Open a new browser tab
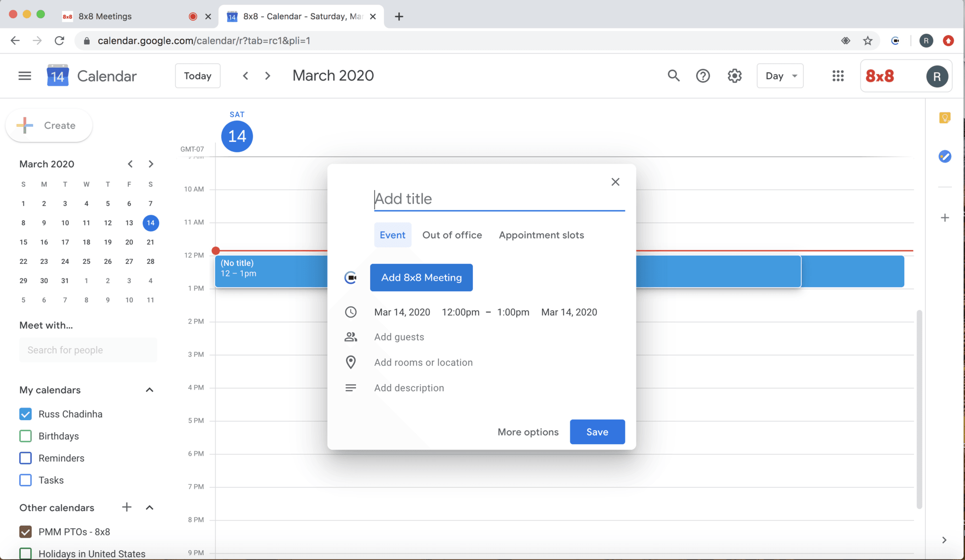The width and height of the screenshot is (965, 560). [399, 16]
